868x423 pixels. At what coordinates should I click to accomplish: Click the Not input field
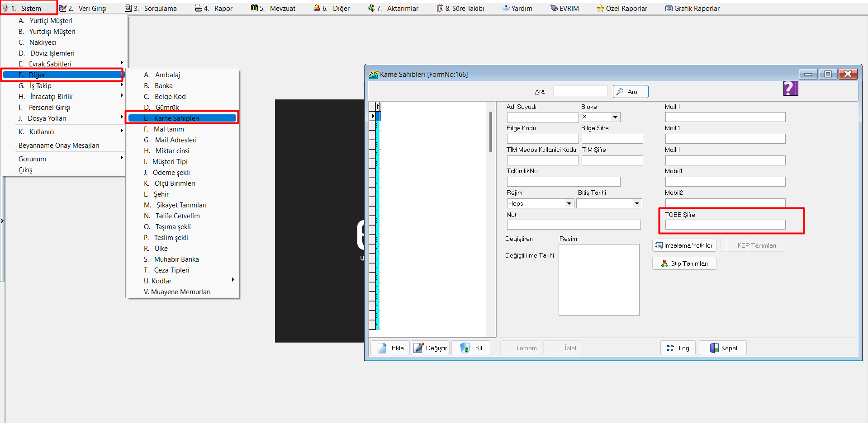(x=574, y=225)
